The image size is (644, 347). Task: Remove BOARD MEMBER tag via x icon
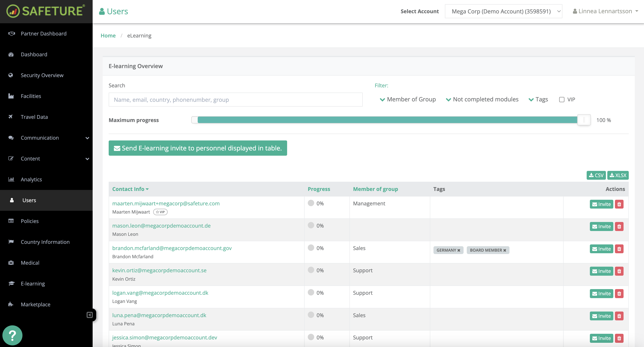pos(505,250)
